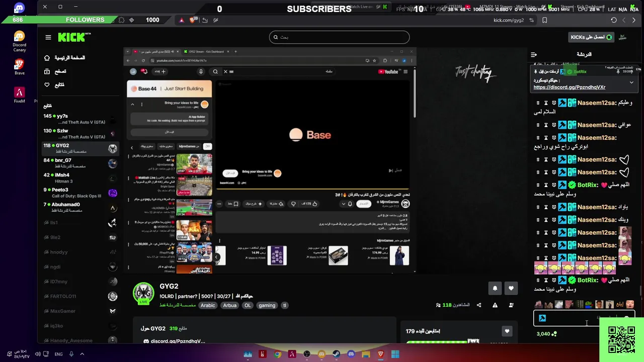Click heart button on followers goal card
The width and height of the screenshot is (644, 362).
click(507, 331)
